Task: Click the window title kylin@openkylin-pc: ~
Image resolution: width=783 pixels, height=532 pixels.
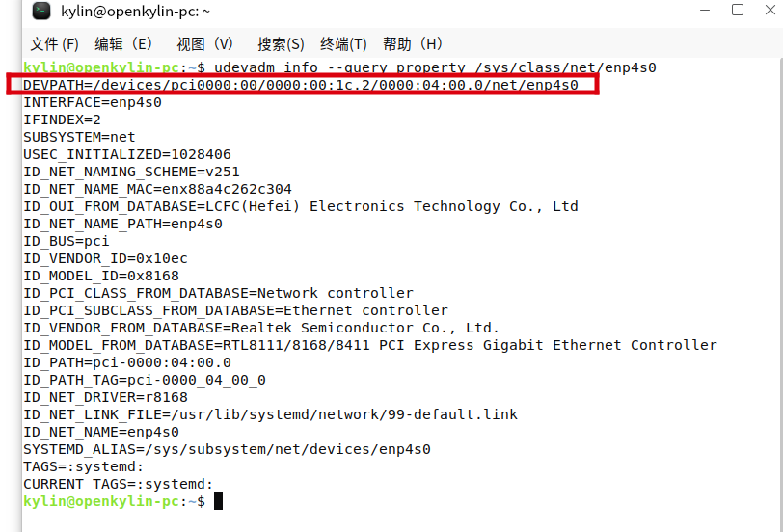Action: pyautogui.click(x=135, y=11)
